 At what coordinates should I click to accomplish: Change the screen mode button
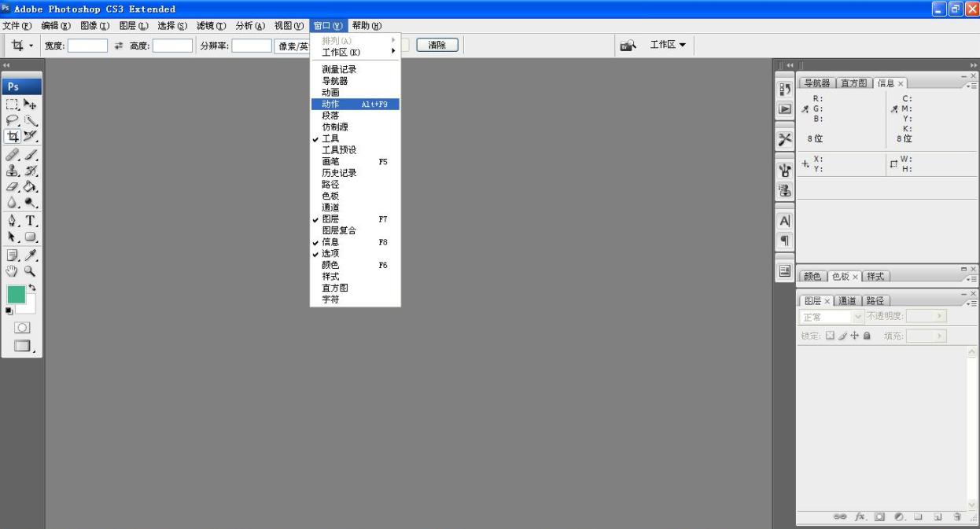click(x=23, y=346)
